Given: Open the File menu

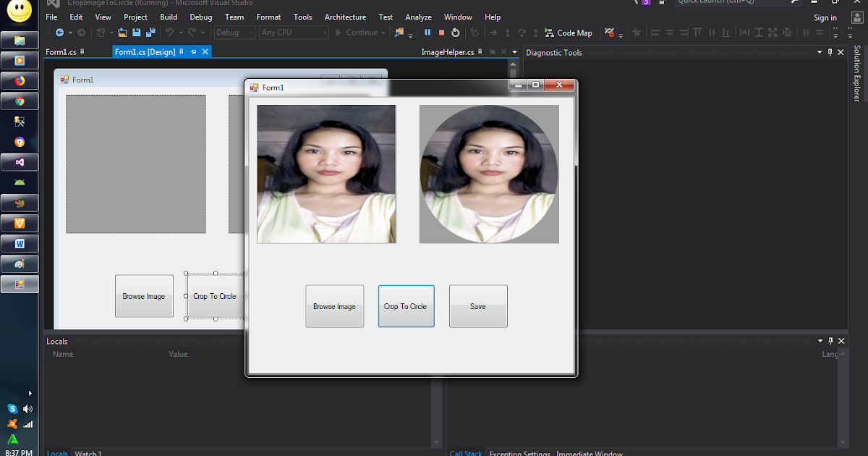Looking at the screenshot, I should tap(51, 17).
